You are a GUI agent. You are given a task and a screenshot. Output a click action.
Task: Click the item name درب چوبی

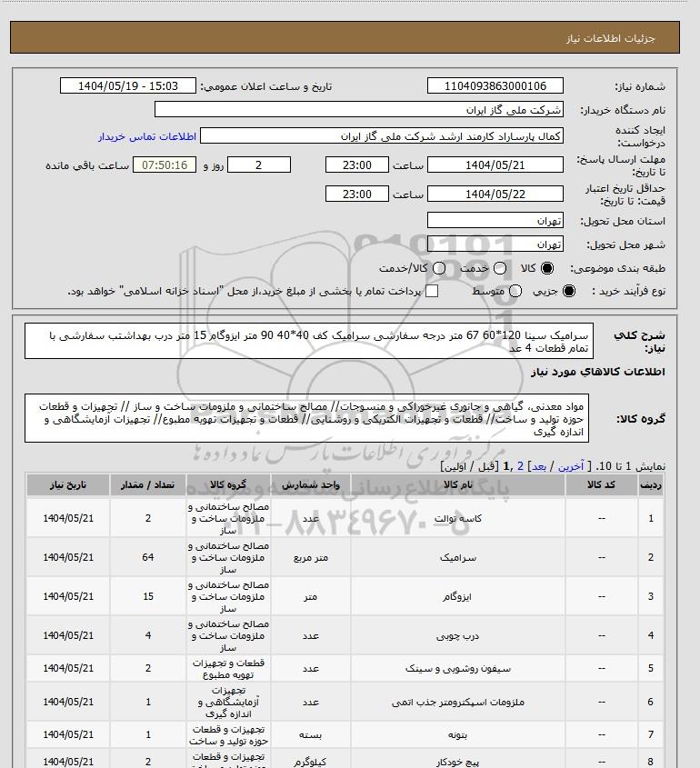(458, 635)
